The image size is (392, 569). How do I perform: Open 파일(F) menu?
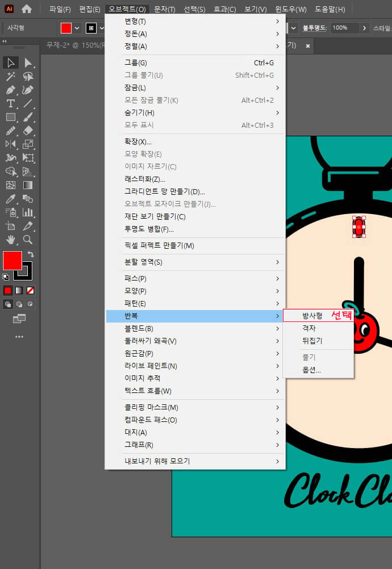click(x=60, y=9)
